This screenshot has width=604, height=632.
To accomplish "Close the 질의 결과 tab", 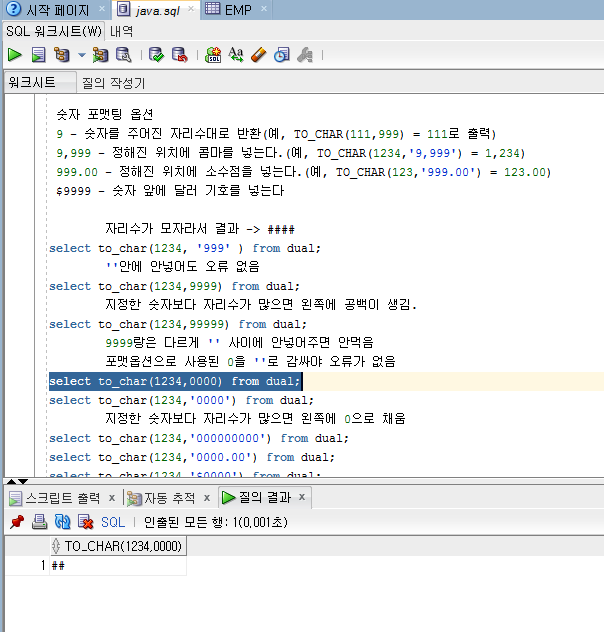I will pos(302,497).
